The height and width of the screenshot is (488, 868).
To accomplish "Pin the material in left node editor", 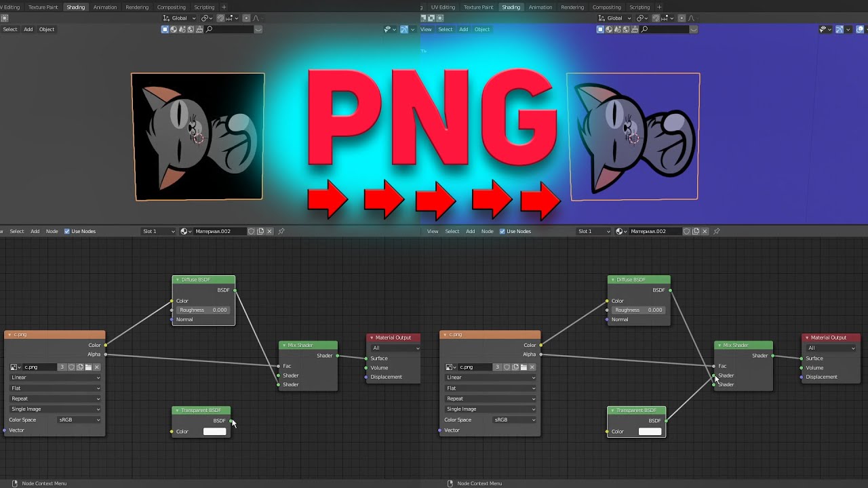I will click(281, 231).
